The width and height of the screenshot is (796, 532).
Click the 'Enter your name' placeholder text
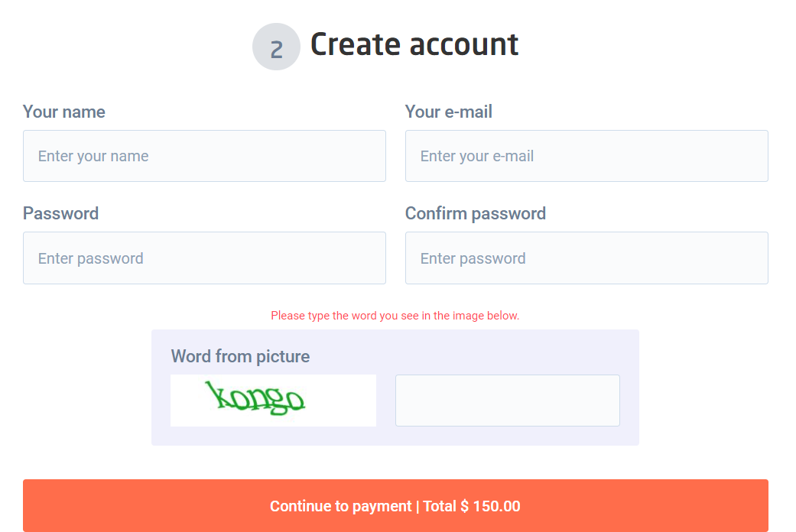point(93,157)
